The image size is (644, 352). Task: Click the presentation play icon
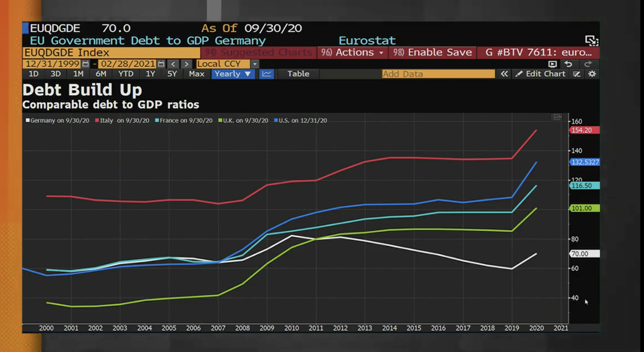coord(552,64)
